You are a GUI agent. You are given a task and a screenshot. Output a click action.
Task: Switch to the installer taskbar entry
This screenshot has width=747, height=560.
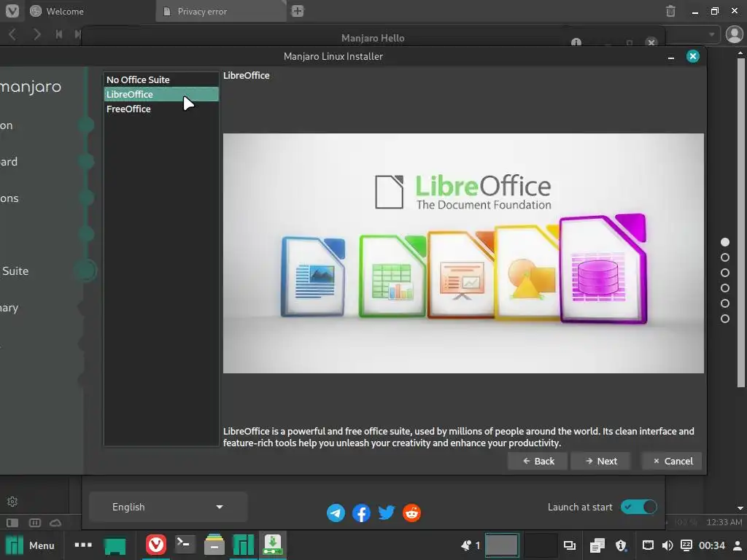(x=273, y=545)
